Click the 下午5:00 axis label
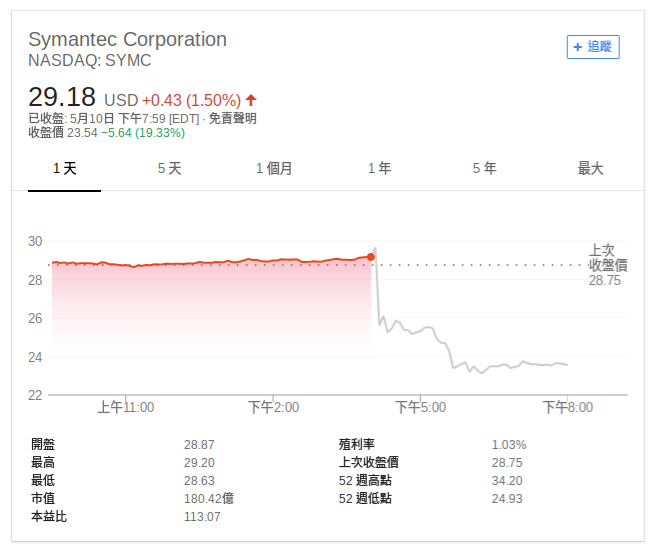 pyautogui.click(x=420, y=407)
